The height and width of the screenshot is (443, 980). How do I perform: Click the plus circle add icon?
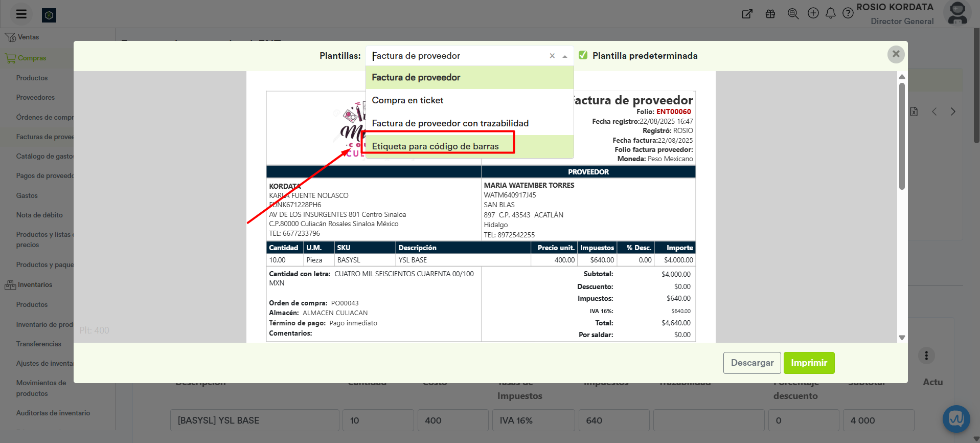coord(813,13)
